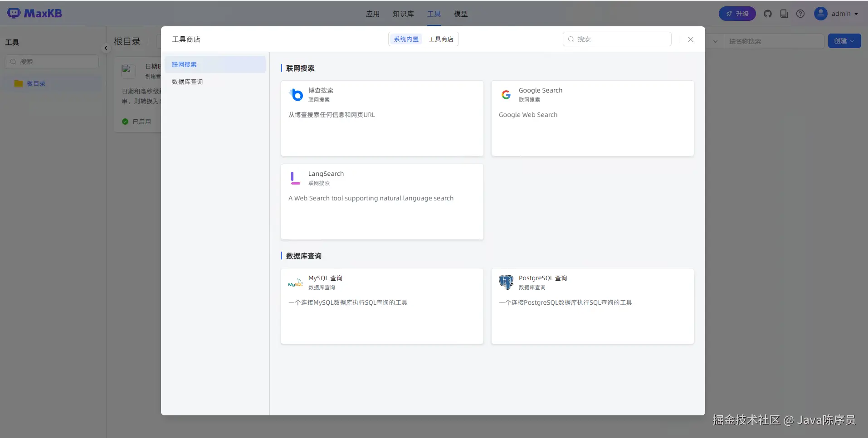
Task: Open the LangSearch tool card
Action: (382, 202)
